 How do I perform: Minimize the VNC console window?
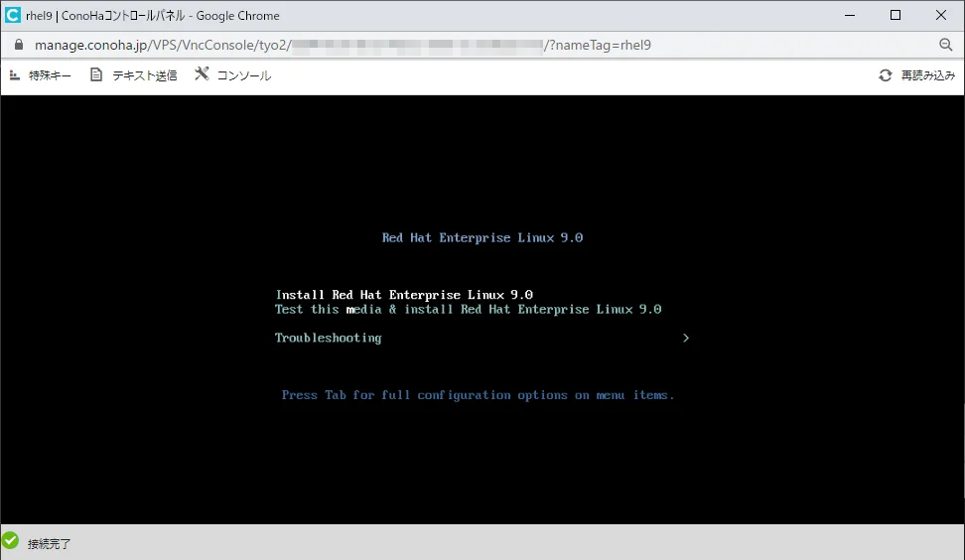tap(850, 15)
